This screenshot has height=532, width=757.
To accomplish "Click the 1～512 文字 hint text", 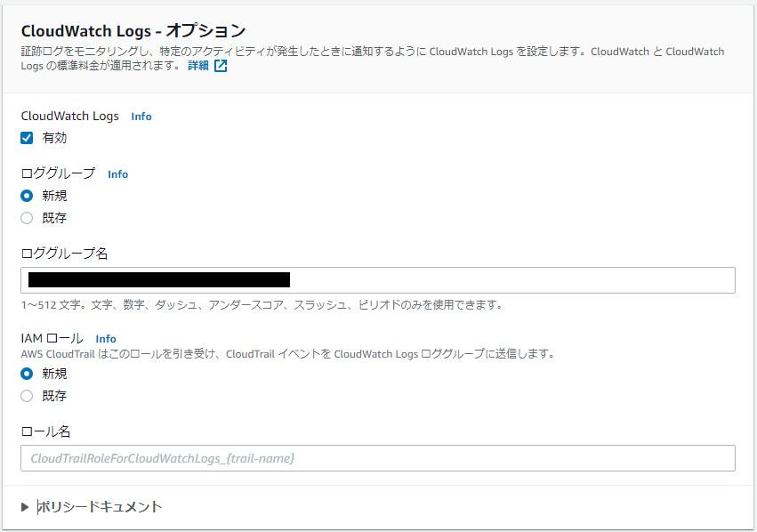I will tap(262, 305).
